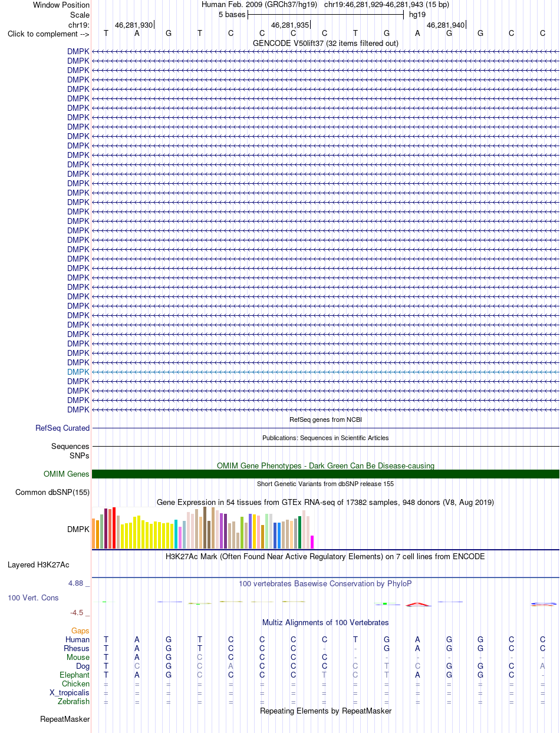
Task: Open "Publications: Sequences in Scientific Articles" title
Action: pyautogui.click(x=325, y=438)
